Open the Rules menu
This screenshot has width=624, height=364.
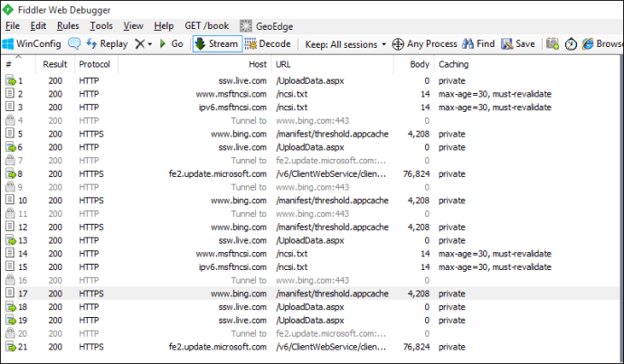point(68,26)
